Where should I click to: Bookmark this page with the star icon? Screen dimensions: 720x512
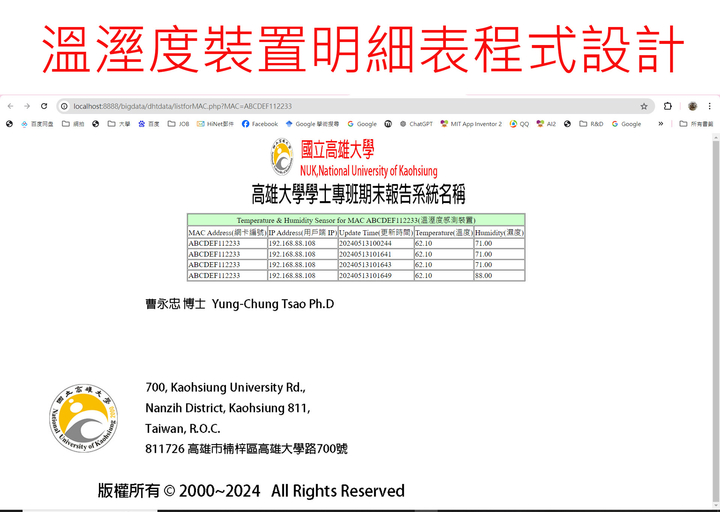tap(643, 106)
